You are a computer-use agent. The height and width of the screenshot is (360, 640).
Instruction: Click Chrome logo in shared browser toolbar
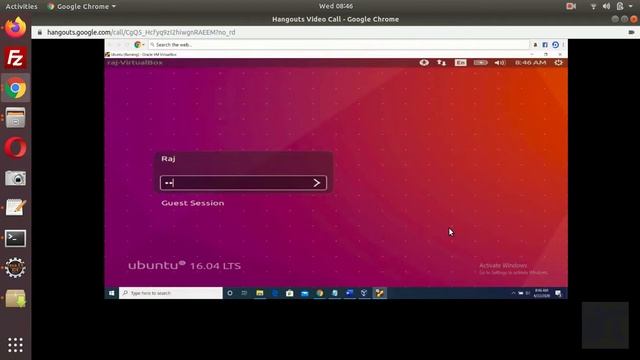(138, 44)
